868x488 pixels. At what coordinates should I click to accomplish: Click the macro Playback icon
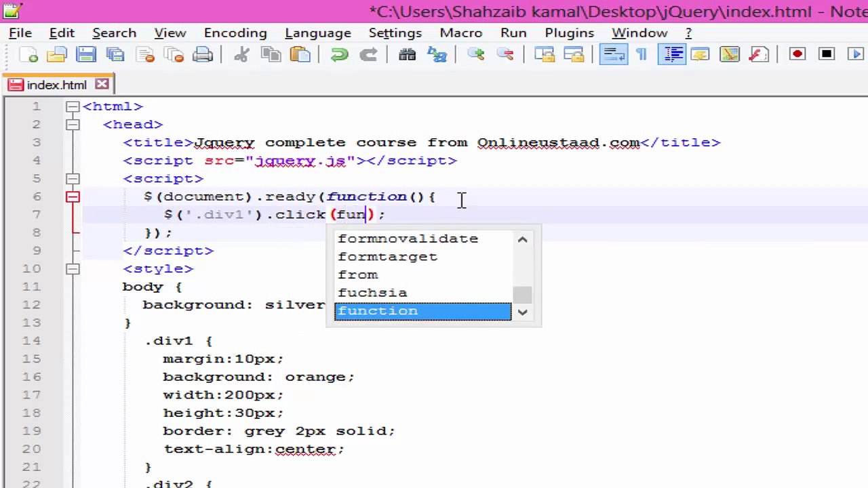click(856, 55)
